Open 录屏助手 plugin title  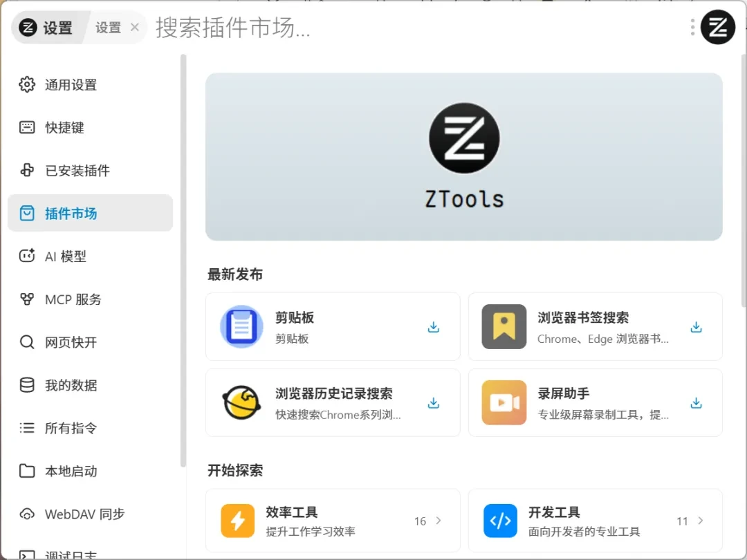[x=564, y=393]
